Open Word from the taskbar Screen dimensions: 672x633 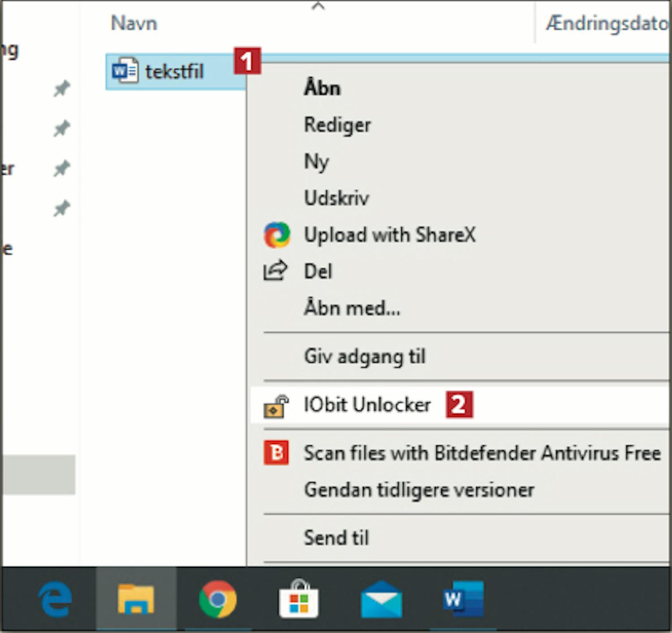click(463, 599)
